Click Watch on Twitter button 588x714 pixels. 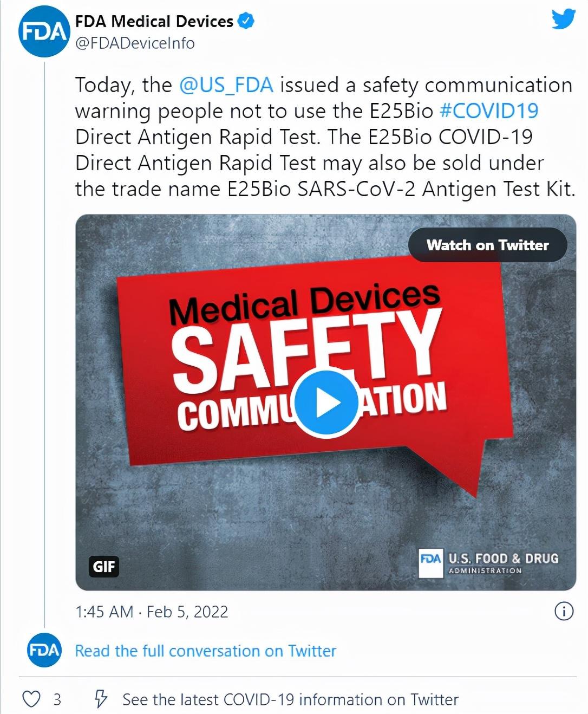(x=487, y=245)
